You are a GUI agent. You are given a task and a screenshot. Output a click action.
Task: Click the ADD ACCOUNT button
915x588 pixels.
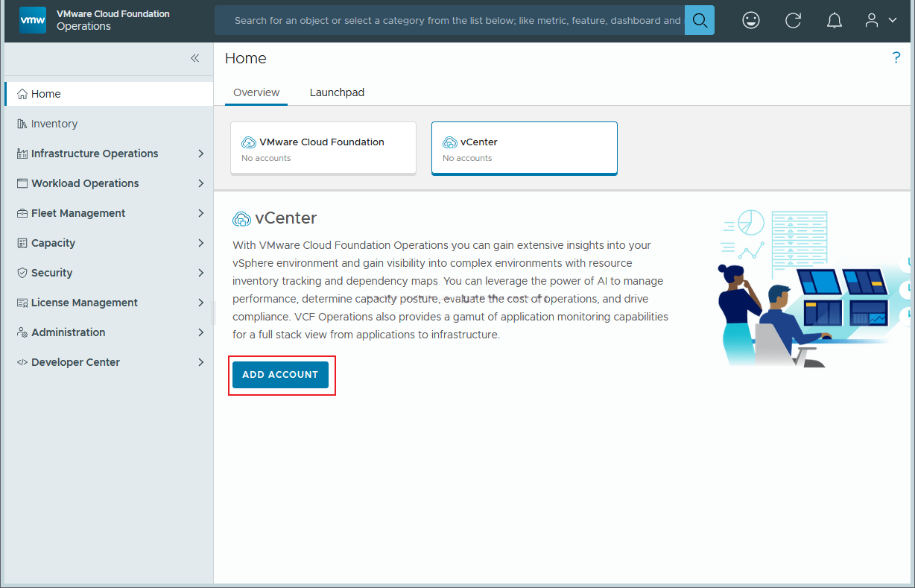(x=280, y=375)
